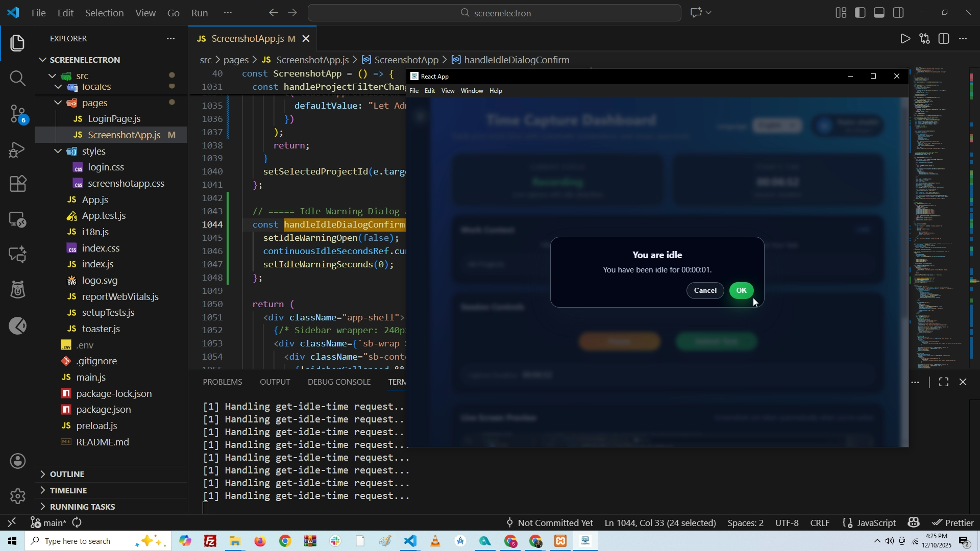The width and height of the screenshot is (980, 551).
Task: Open the Extensions view icon
Action: (17, 184)
